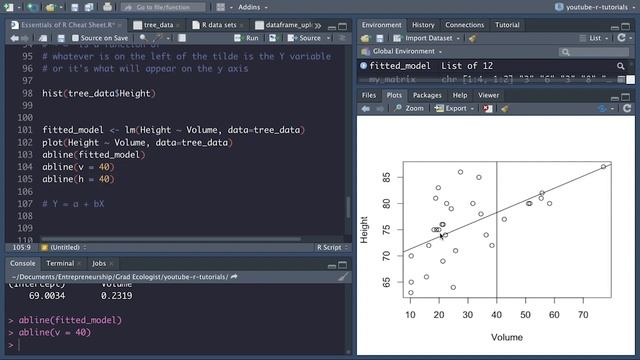The height and width of the screenshot is (360, 640).
Task: Re-run the previous code region
Action: tap(273, 38)
